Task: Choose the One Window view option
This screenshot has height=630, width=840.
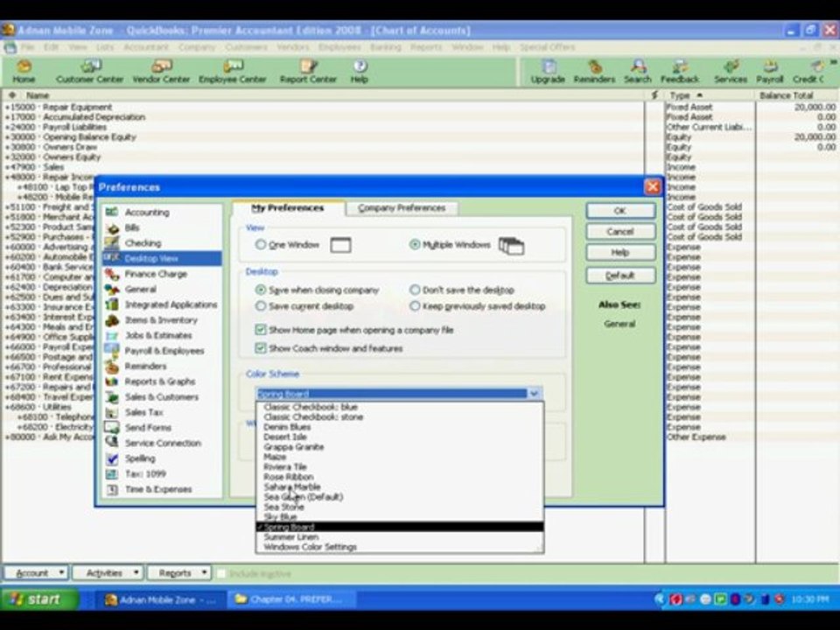Action: 261,245
